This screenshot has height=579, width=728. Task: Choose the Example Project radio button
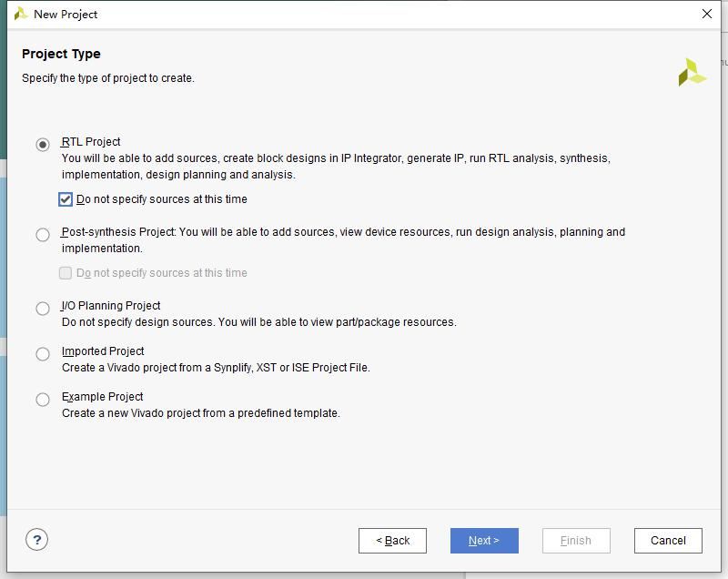43,400
